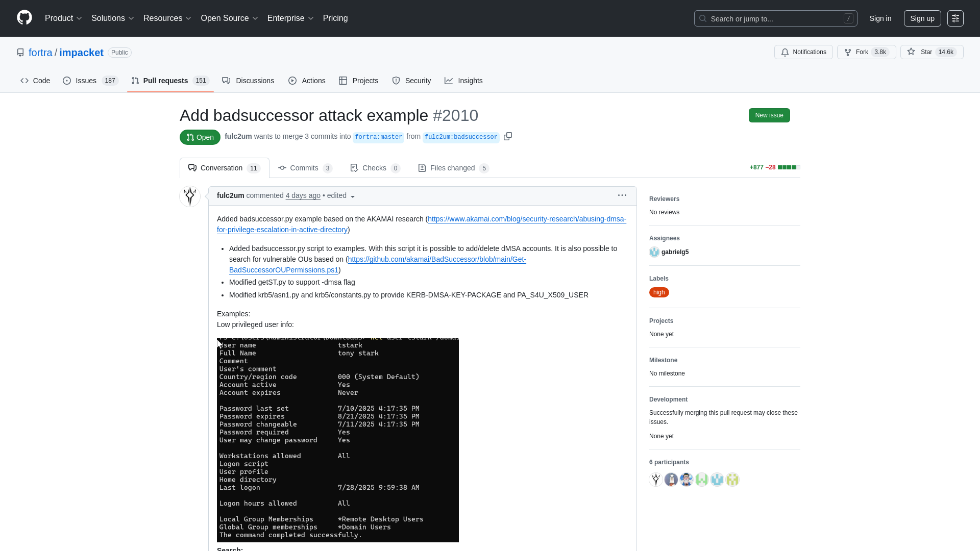Click the fulc2um avatar beside the comment
This screenshot has height=551, width=980.
(190, 196)
